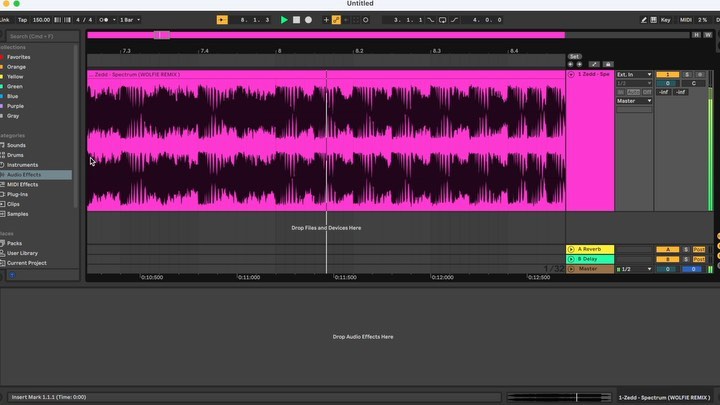Click the lock envelopes icon
Screen dimensions: 720x405
tap(608, 64)
